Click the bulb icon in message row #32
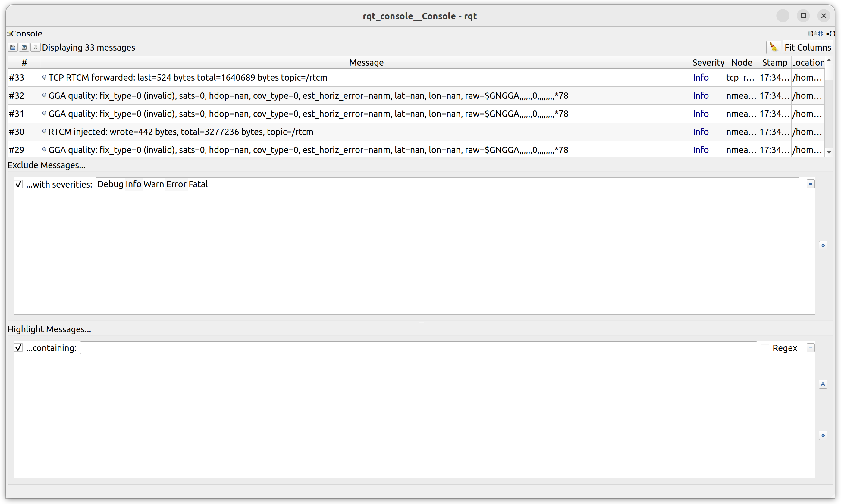 click(x=44, y=95)
